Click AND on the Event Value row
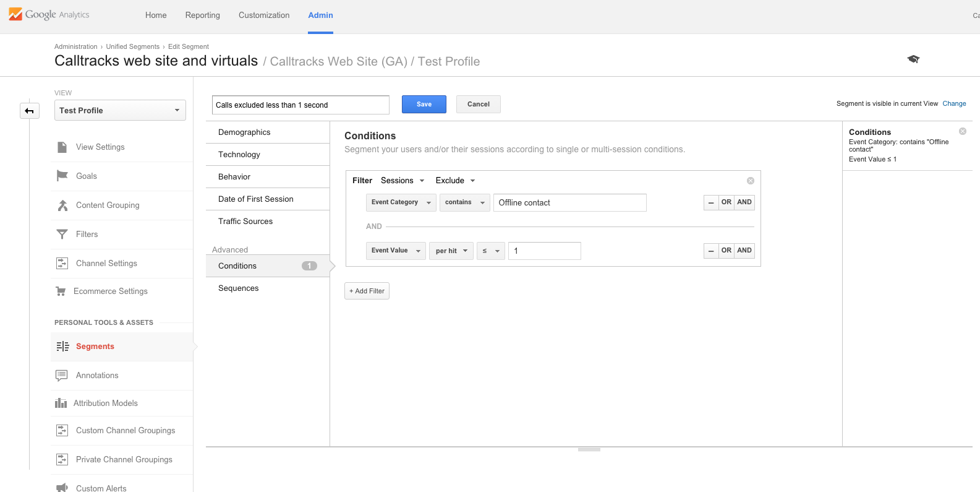 click(x=744, y=251)
